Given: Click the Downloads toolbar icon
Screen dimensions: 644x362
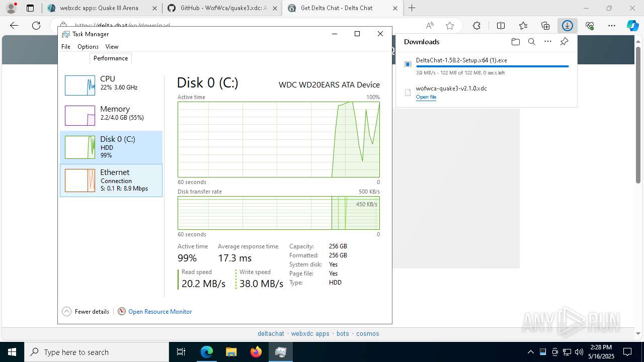Looking at the screenshot, I should 568,26.
